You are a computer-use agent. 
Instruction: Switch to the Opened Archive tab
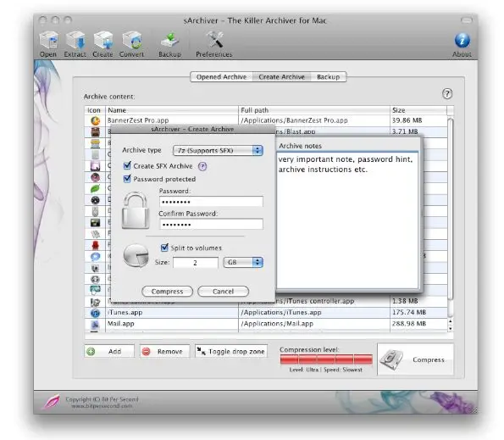click(x=221, y=77)
